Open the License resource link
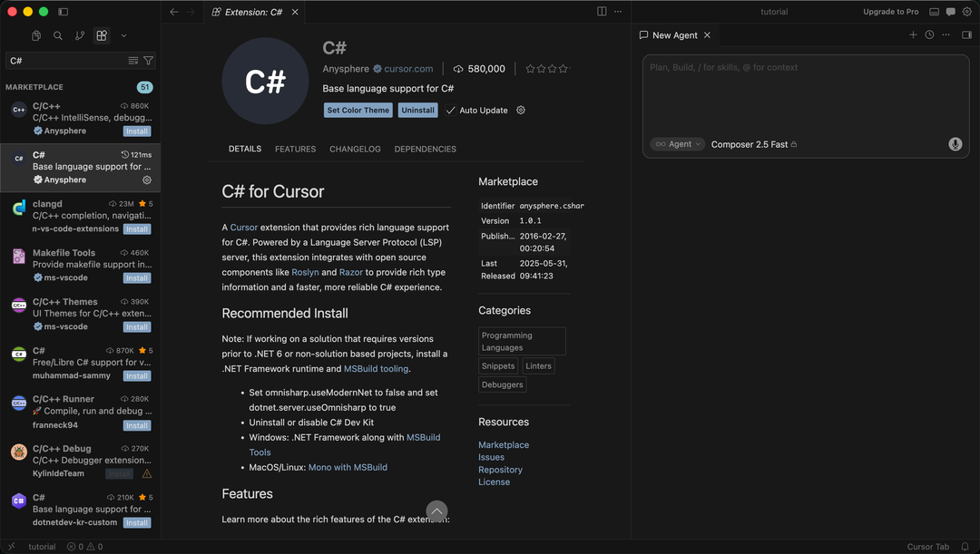This screenshot has height=554, width=980. pos(494,482)
